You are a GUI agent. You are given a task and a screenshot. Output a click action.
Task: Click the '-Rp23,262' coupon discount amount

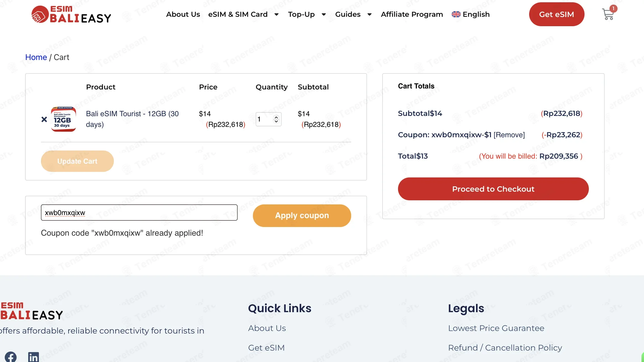click(562, 135)
